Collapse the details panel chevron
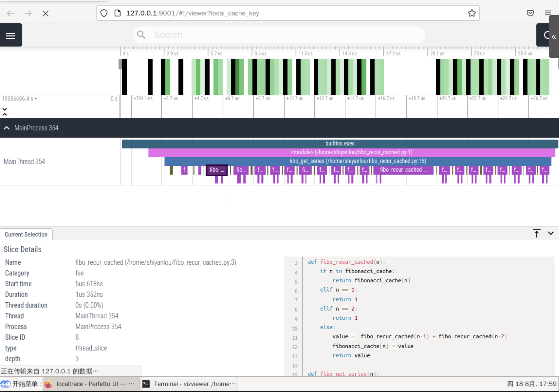559x392 pixels. coord(551,233)
